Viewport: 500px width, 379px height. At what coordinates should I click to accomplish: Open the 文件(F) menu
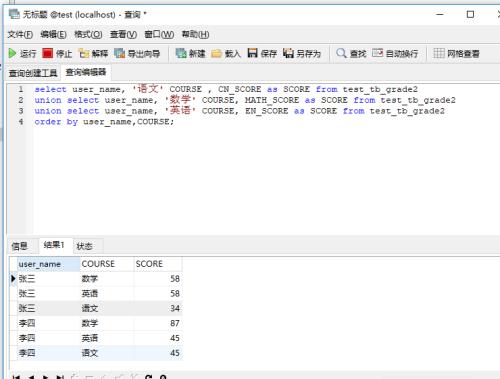tap(20, 34)
